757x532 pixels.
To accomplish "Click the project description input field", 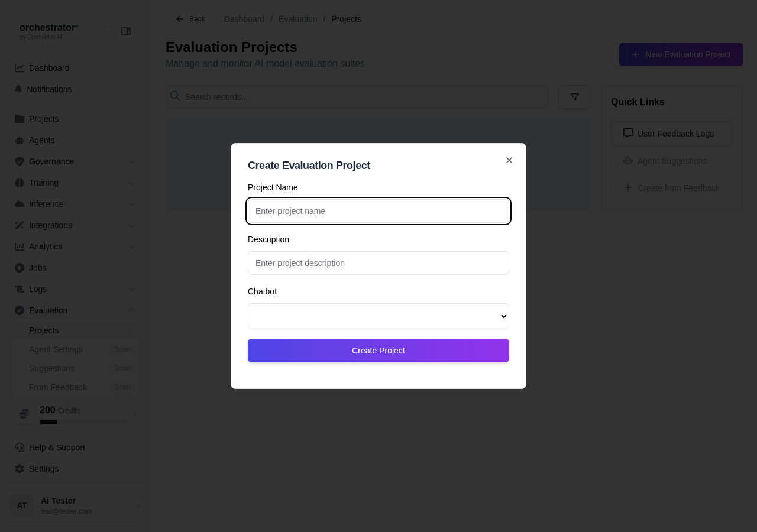I will click(378, 263).
